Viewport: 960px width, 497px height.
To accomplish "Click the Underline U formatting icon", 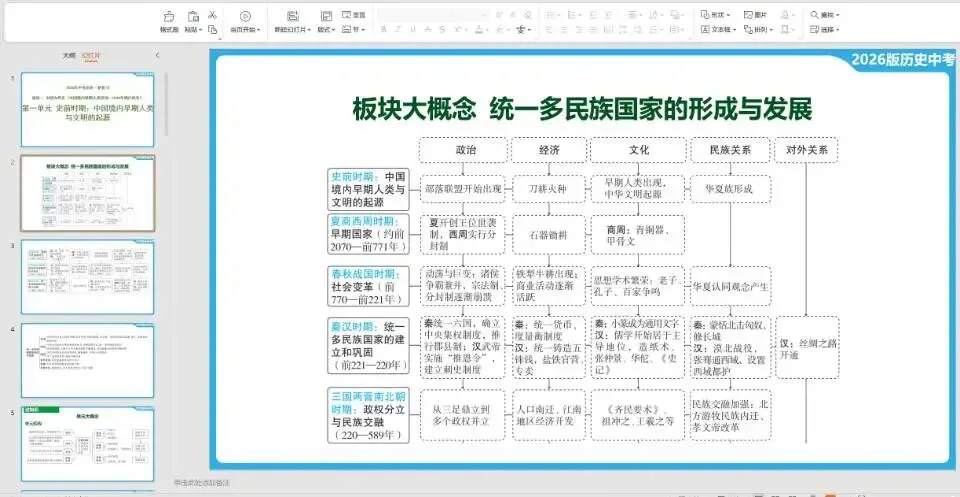I will point(413,29).
